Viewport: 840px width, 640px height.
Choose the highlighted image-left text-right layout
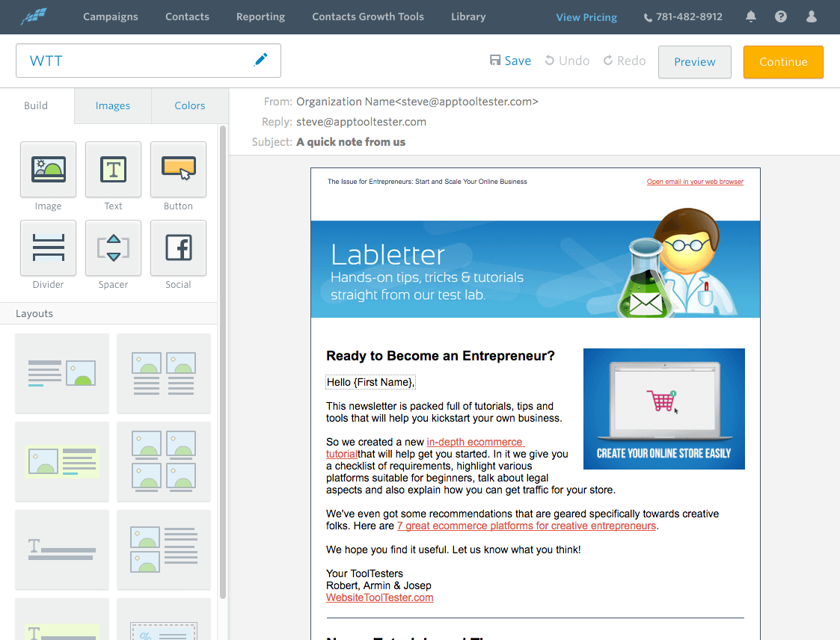tap(62, 461)
